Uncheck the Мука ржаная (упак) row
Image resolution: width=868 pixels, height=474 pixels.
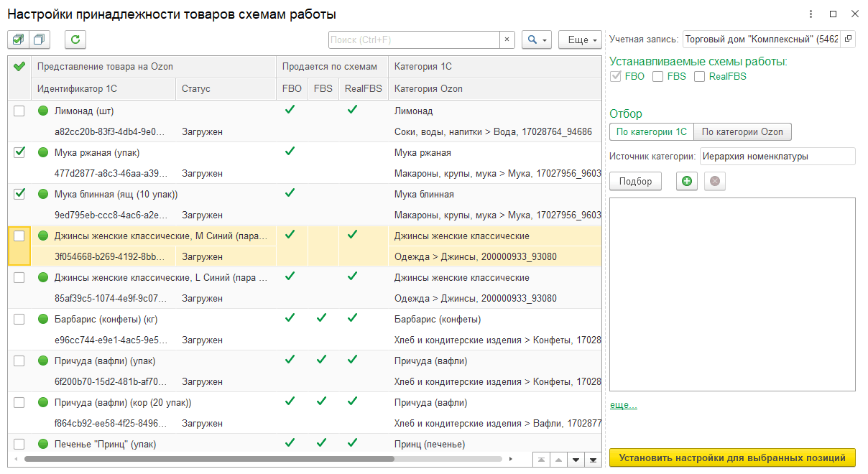click(x=19, y=152)
